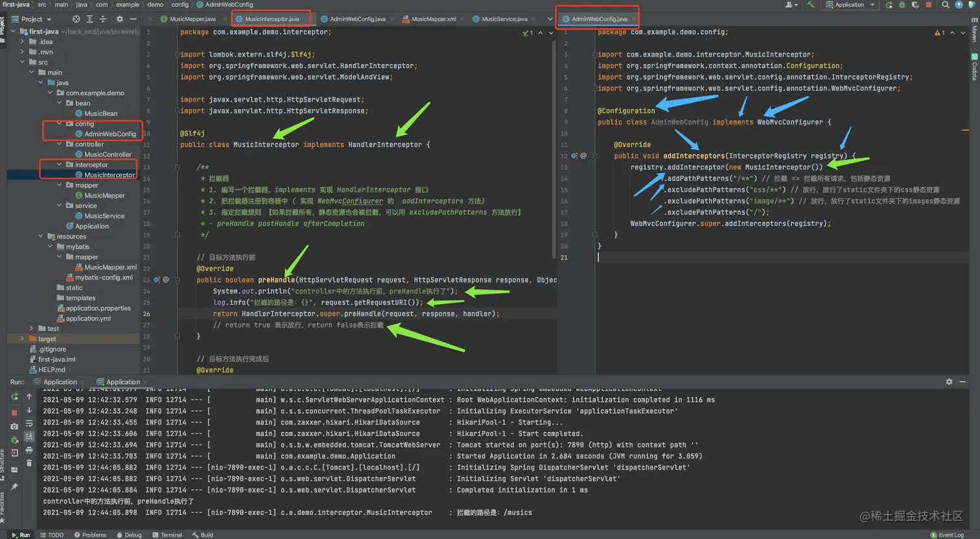The width and height of the screenshot is (980, 539).
Task: Open Project panel settings gear
Action: pyautogui.click(x=119, y=19)
